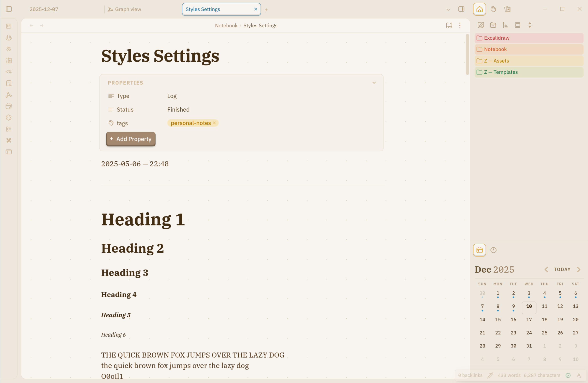
Task: Open the Tags pane icon
Action: click(493, 9)
